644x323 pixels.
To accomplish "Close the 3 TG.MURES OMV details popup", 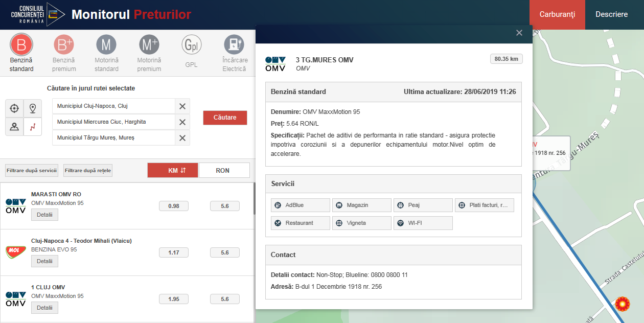I will click(x=519, y=33).
